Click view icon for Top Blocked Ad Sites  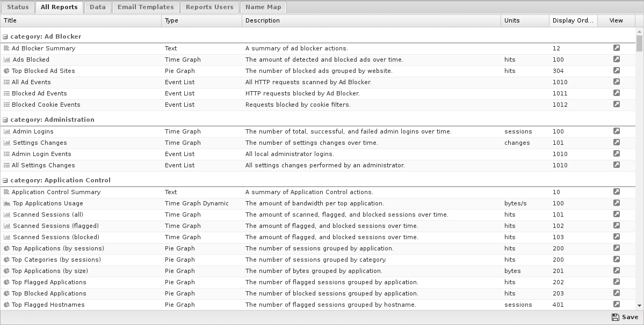click(616, 71)
